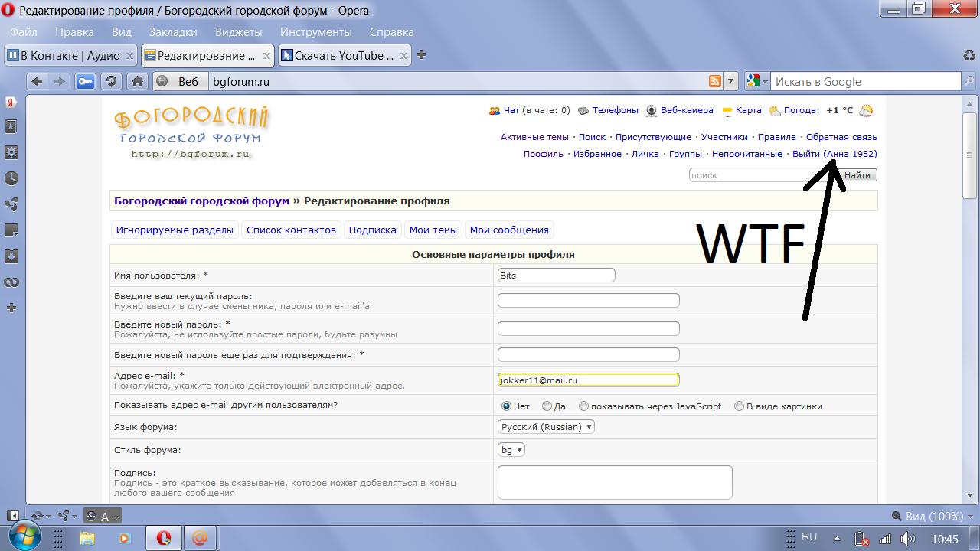The height and width of the screenshot is (551, 980).
Task: Open the Google search engine dropdown
Action: (757, 81)
